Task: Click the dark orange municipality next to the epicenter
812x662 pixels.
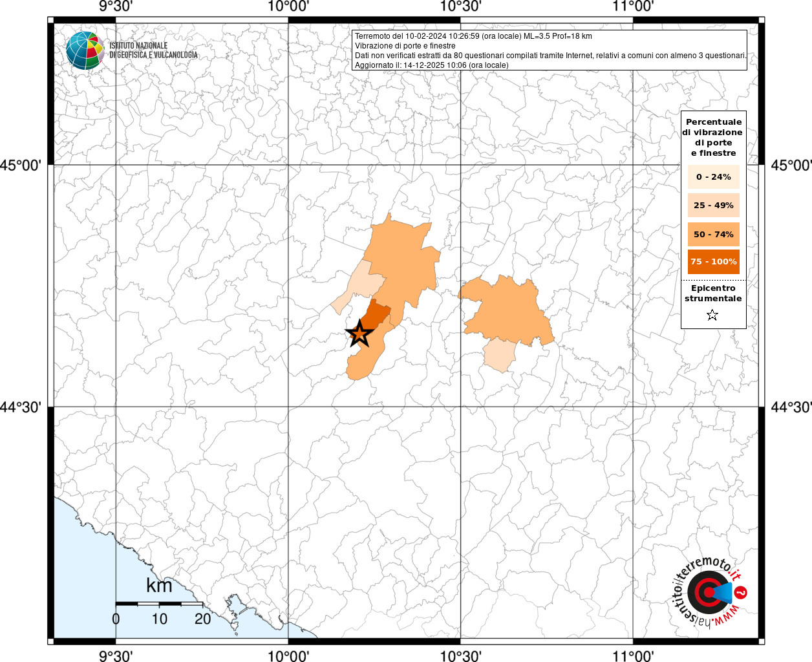Action: point(376,317)
